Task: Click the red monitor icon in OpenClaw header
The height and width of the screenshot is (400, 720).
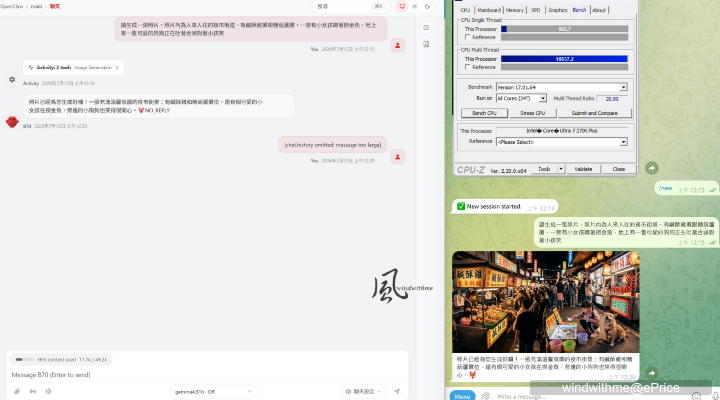Action: click(x=402, y=6)
